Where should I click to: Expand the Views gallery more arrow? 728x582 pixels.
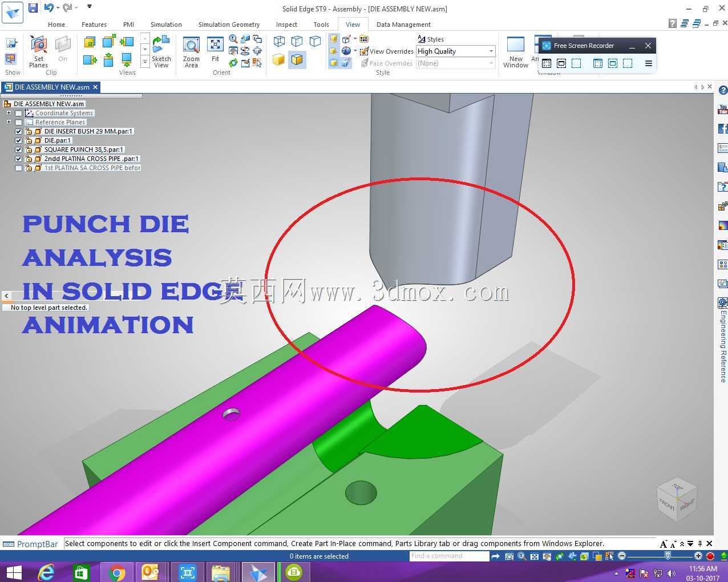tap(145, 61)
